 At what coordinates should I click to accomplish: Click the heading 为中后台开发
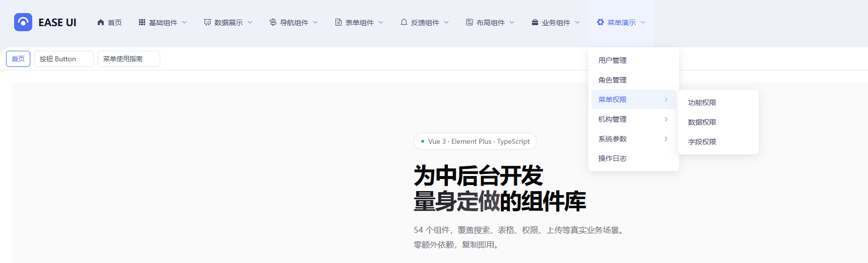coord(478,176)
